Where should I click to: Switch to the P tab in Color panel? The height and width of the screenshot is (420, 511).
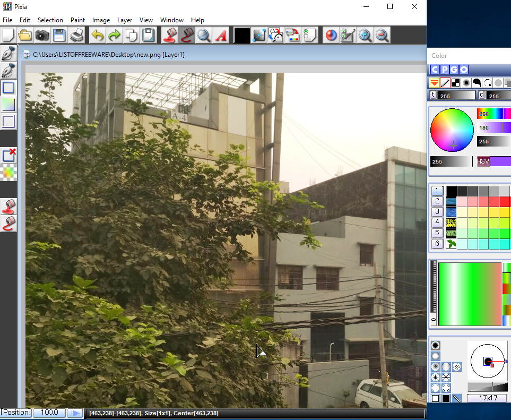[x=445, y=70]
